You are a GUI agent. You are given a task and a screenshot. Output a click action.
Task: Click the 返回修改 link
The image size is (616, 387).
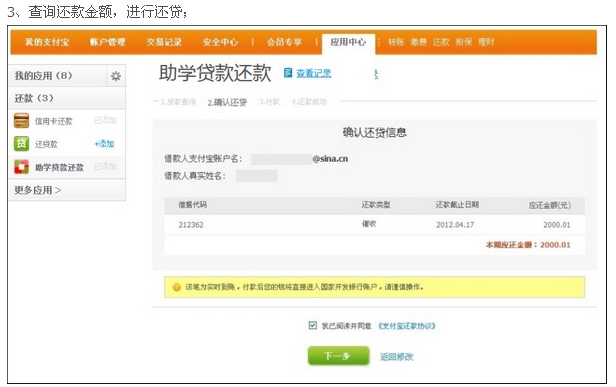(x=396, y=357)
